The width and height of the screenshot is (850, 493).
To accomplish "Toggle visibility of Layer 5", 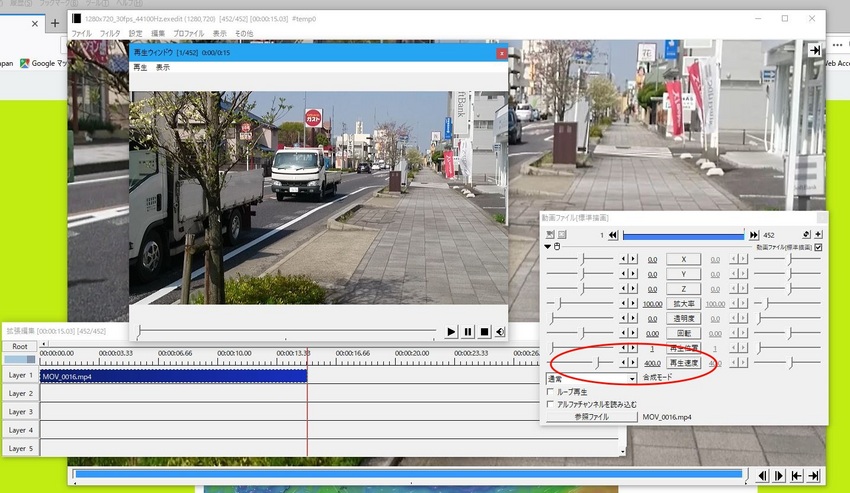I will coord(21,449).
